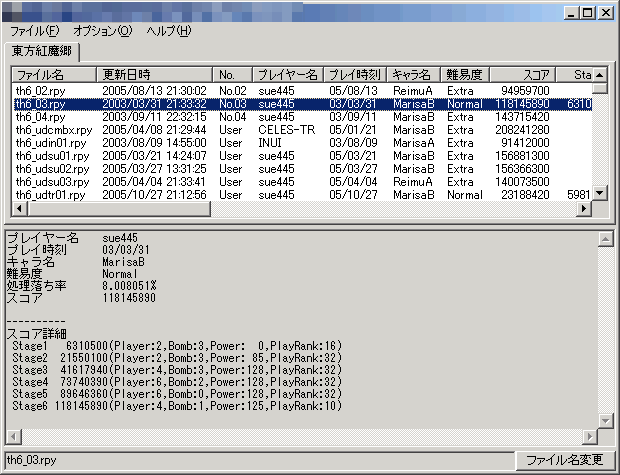This screenshot has height=475, width=620.
Task: Sort by プレイ時刻 column header
Action: 355,74
